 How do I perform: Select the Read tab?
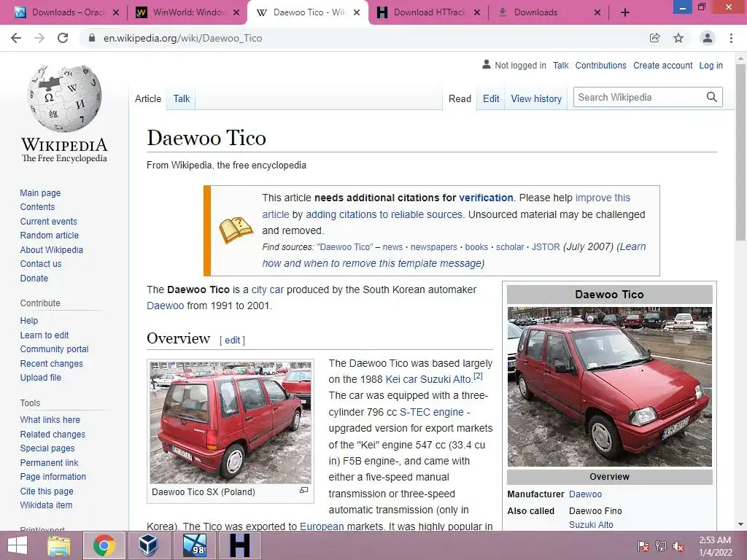coord(460,98)
